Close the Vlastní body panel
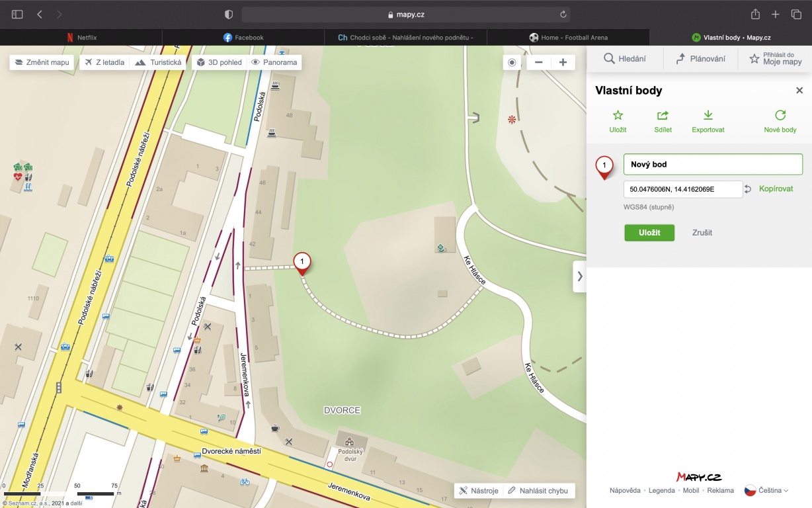 (x=799, y=91)
